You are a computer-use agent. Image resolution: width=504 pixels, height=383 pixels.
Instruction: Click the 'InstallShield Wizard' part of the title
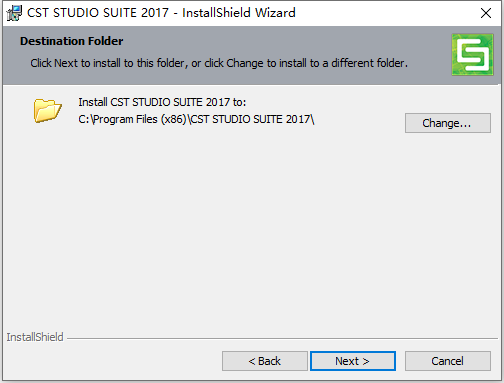coord(239,13)
